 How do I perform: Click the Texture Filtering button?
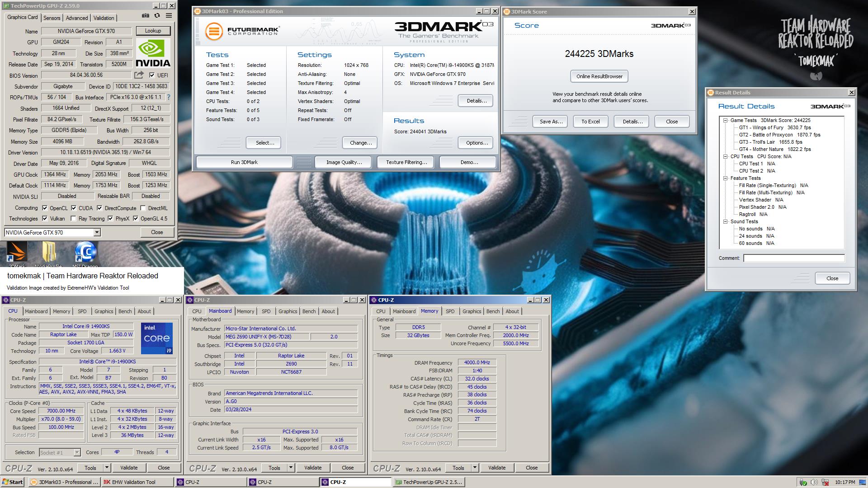406,162
